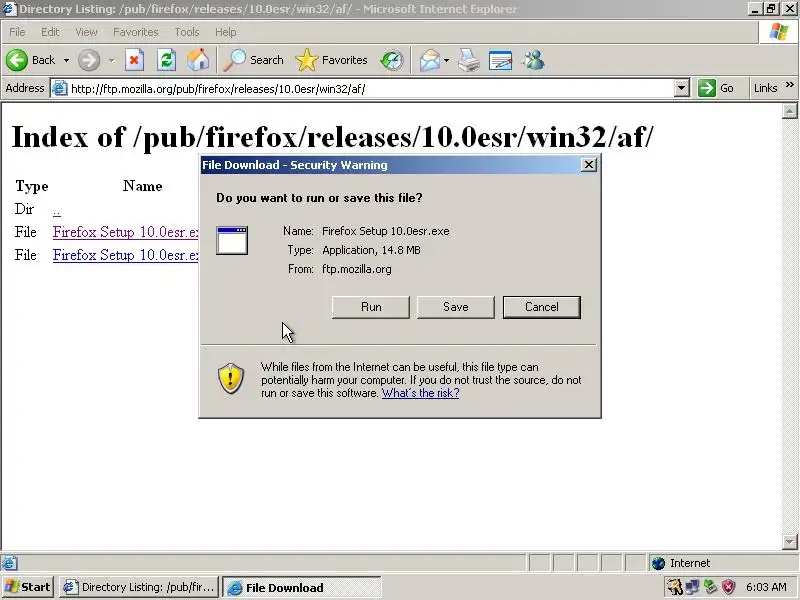Image resolution: width=800 pixels, height=600 pixels.
Task: Click the first system tray icon
Action: 674,587
